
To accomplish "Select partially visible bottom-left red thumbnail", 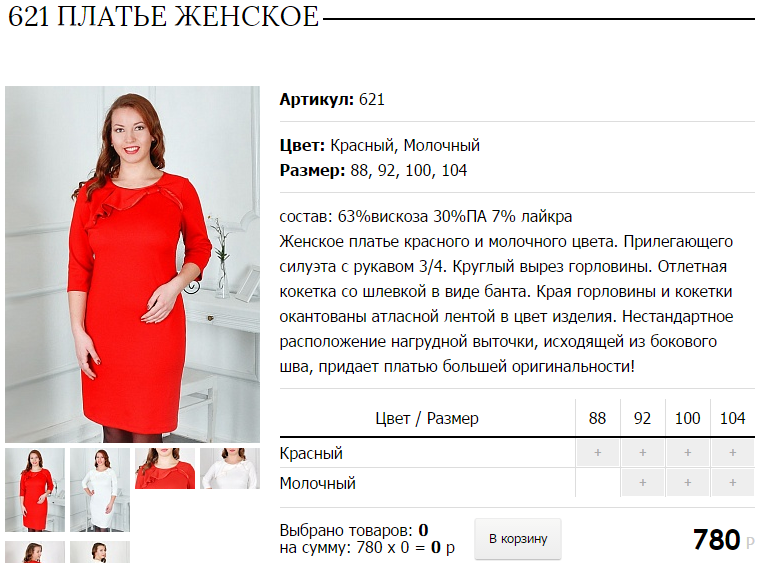I will click(x=35, y=552).
